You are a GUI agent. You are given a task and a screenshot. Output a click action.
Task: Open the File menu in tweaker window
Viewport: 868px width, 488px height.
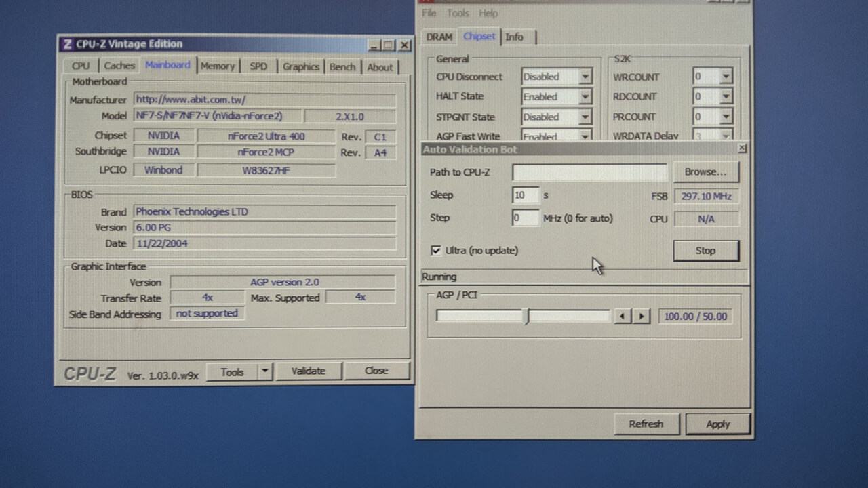pos(429,13)
